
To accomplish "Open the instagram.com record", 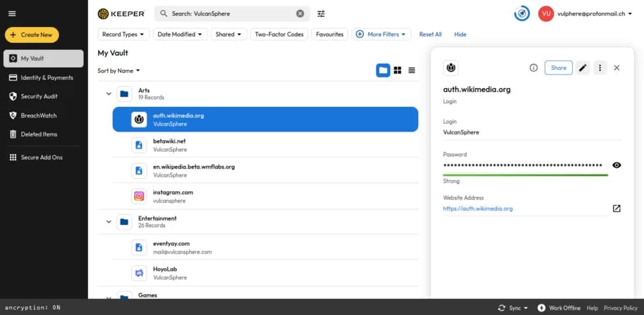I will tap(266, 196).
